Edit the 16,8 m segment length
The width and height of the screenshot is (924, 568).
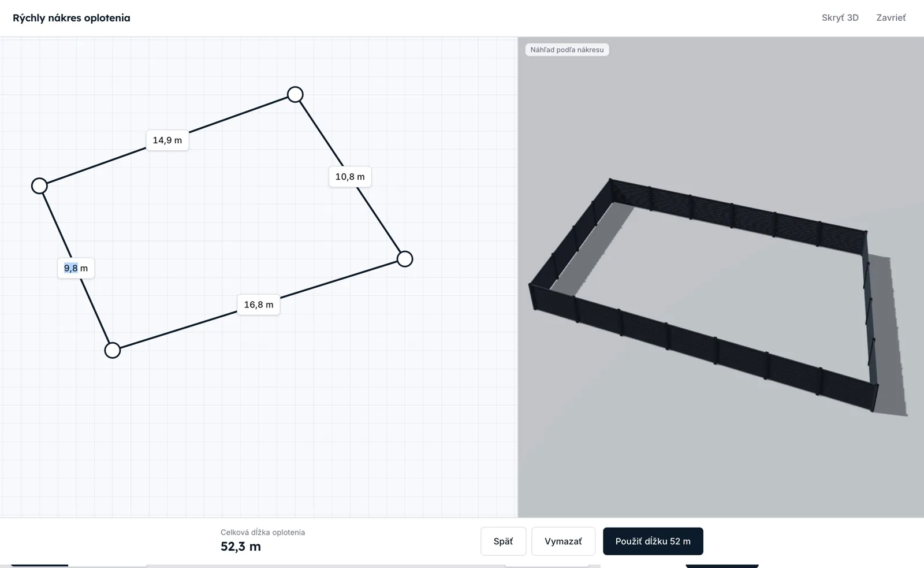(x=259, y=305)
